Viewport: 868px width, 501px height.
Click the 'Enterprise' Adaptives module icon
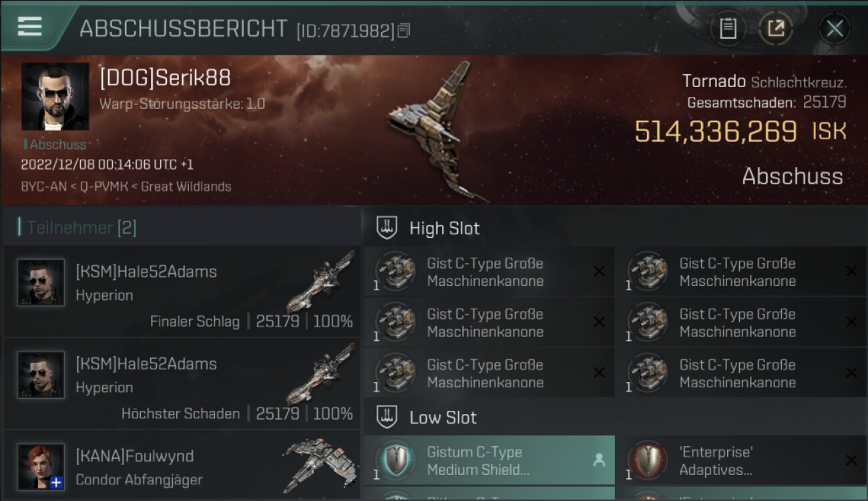648,460
